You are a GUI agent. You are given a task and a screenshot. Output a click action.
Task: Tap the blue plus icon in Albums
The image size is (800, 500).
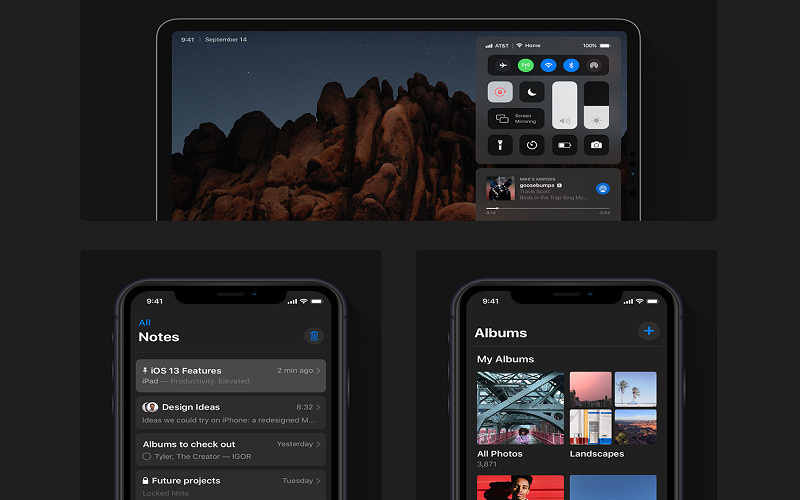pos(648,331)
